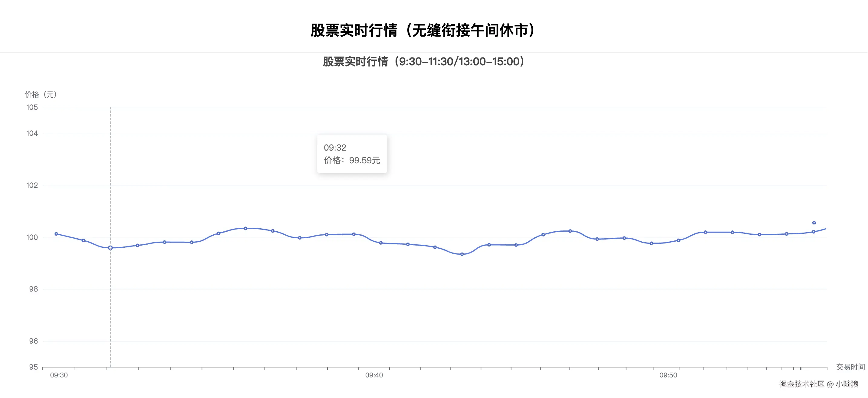
Task: Select the 09:50 time axis label
Action: coord(668,375)
